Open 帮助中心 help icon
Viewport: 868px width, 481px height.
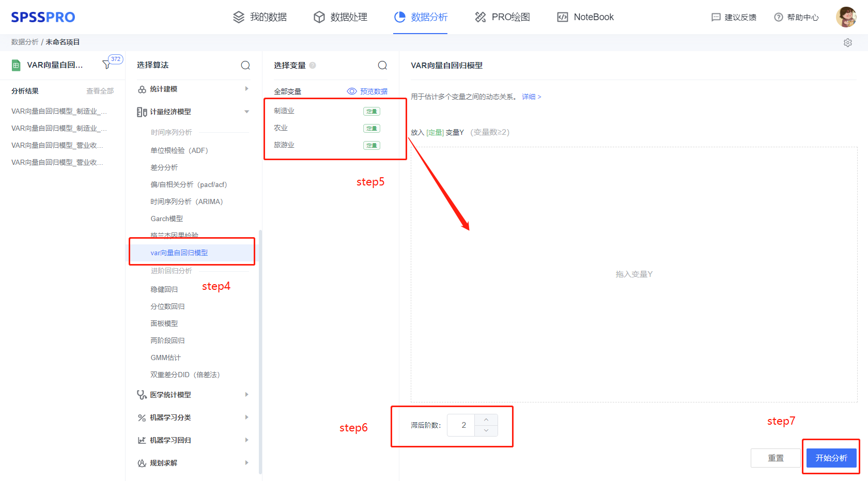click(x=778, y=17)
